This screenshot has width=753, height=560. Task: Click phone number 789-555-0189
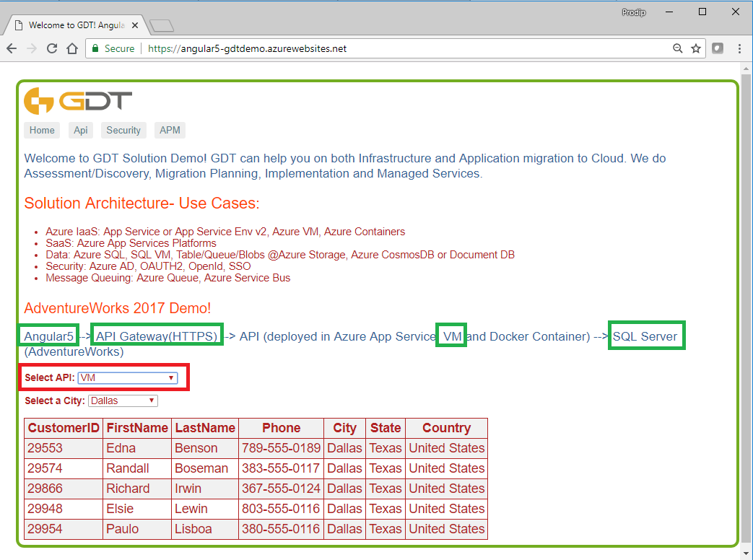[x=282, y=448]
